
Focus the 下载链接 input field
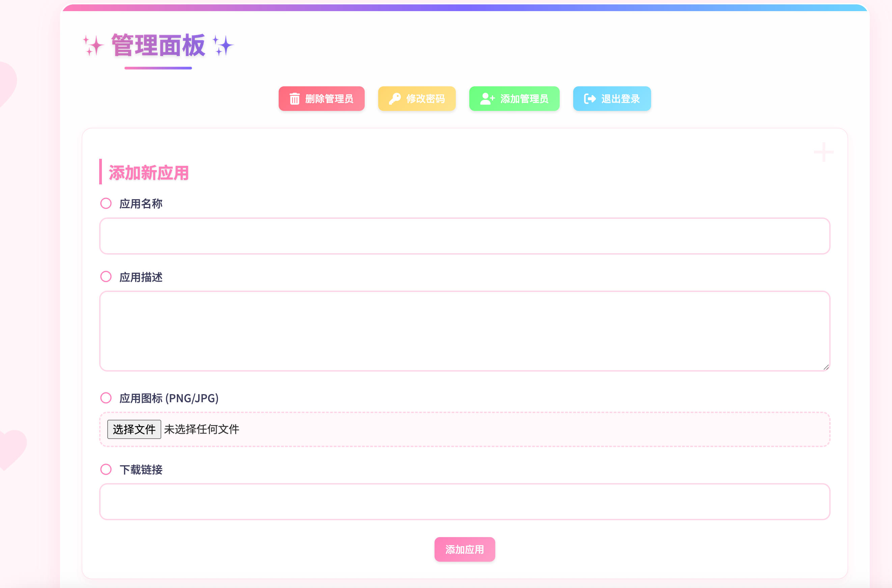coord(465,502)
